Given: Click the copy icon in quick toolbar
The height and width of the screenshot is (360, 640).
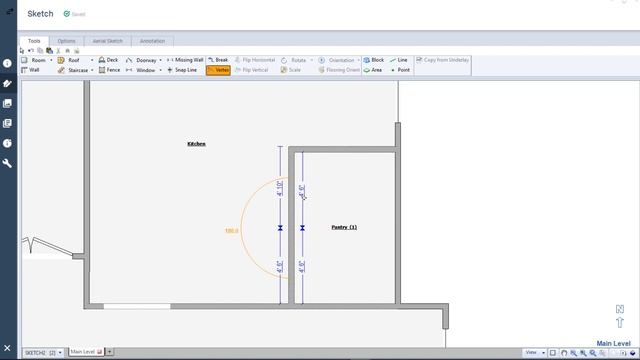Looking at the screenshot, I should (x=40, y=51).
